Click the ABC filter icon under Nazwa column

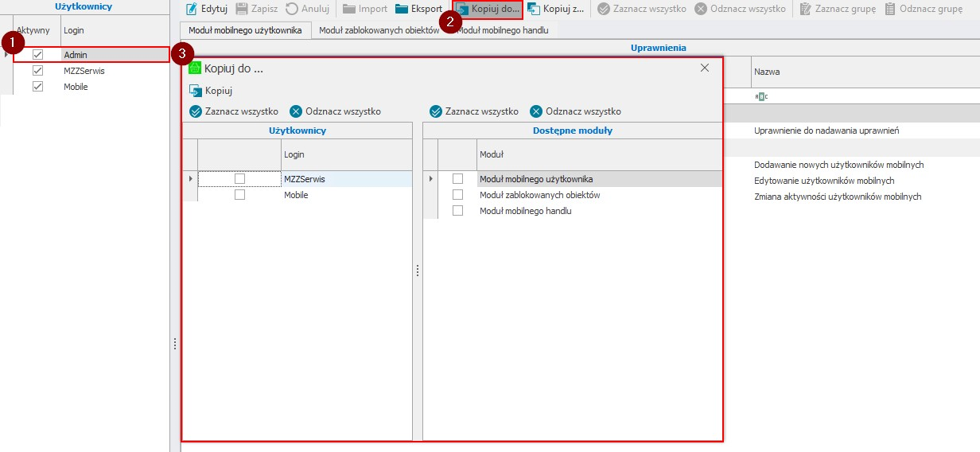click(761, 96)
